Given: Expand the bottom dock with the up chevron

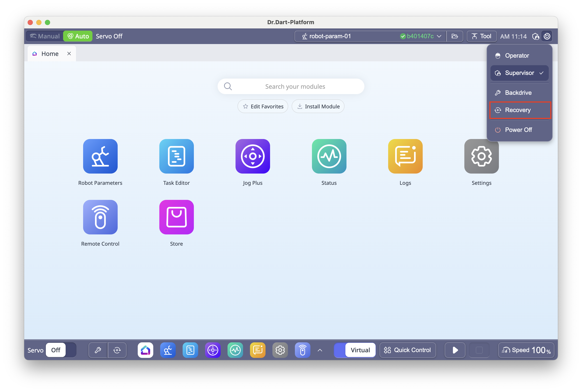Looking at the screenshot, I should [320, 350].
